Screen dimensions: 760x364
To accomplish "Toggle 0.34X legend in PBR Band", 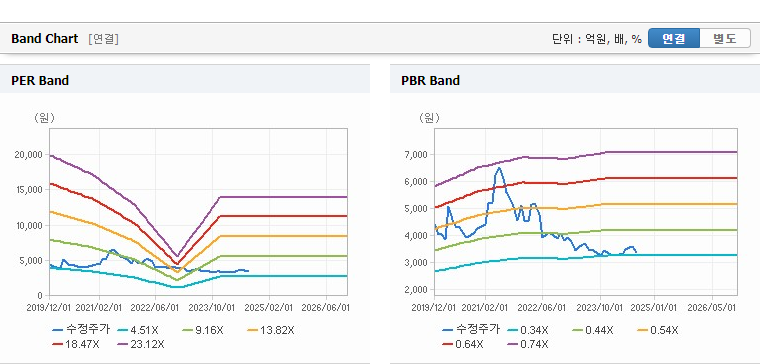I will pos(528,330).
